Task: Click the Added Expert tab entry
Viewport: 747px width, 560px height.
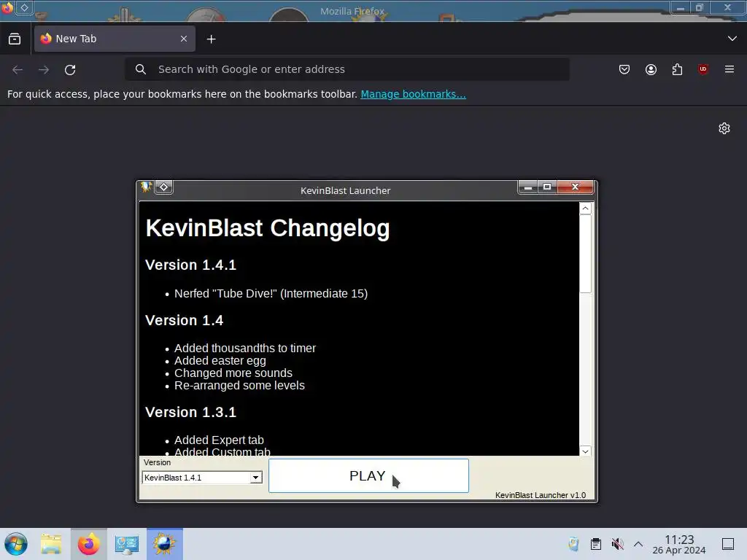Action: tap(219, 440)
